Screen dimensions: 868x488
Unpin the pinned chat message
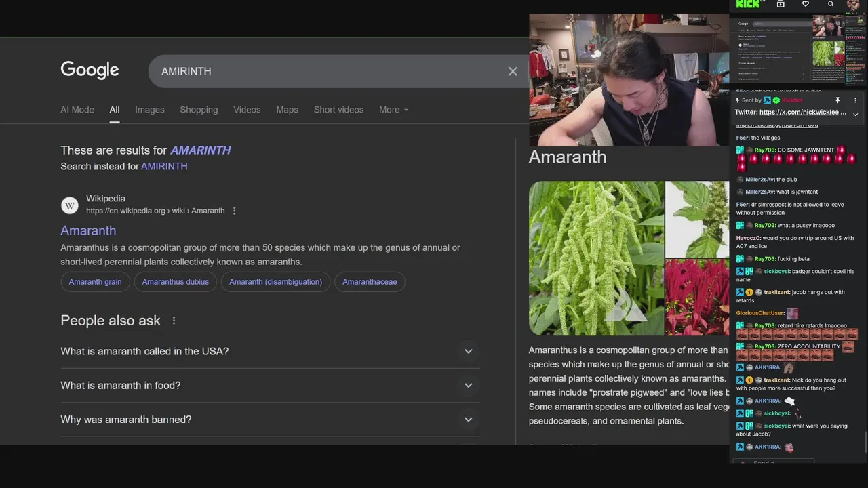pos(837,100)
